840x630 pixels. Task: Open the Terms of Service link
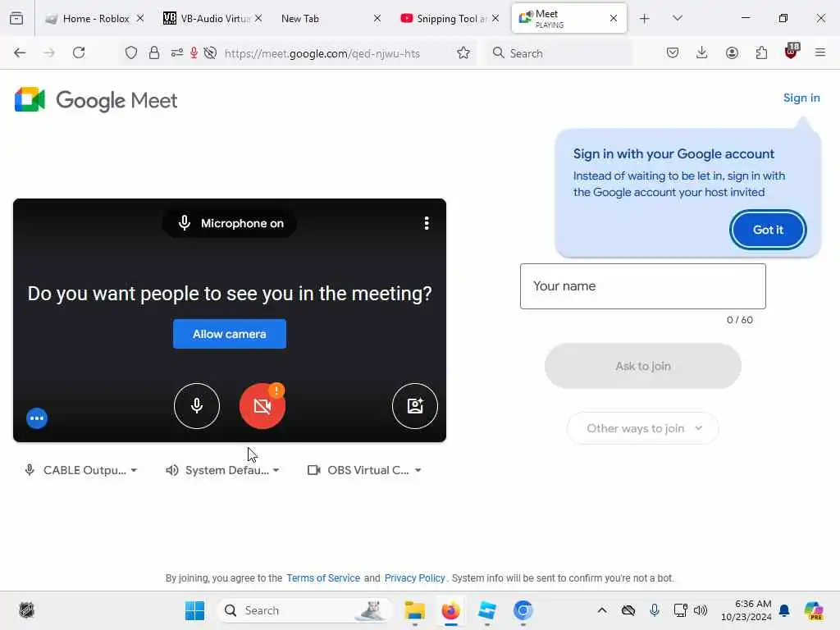pos(323,578)
